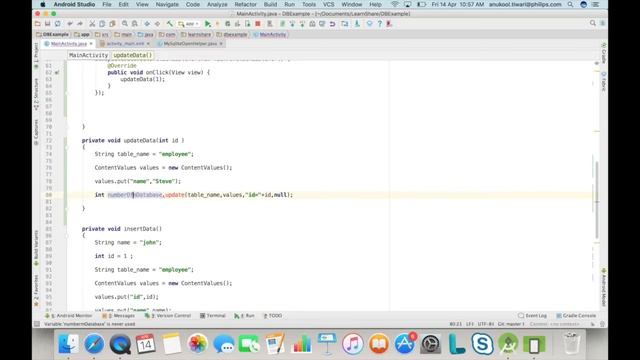
Task: Click the String name = "john" line
Action: pos(128,242)
